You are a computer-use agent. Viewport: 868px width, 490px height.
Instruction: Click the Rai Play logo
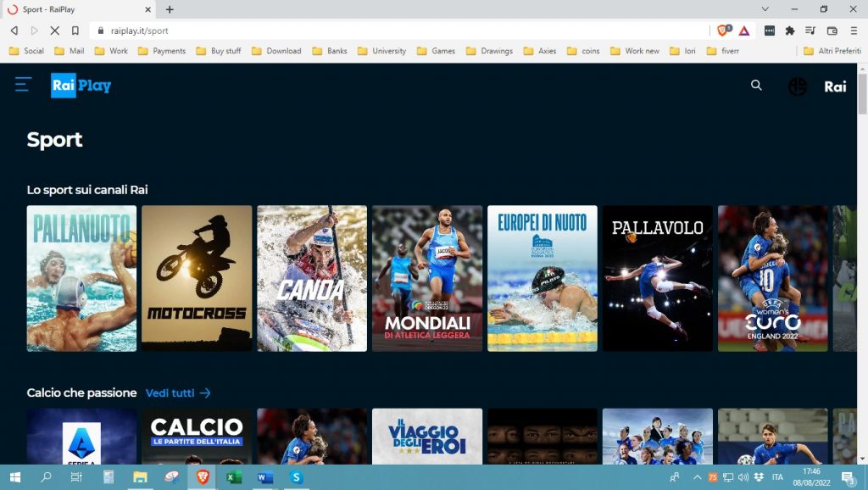click(81, 86)
